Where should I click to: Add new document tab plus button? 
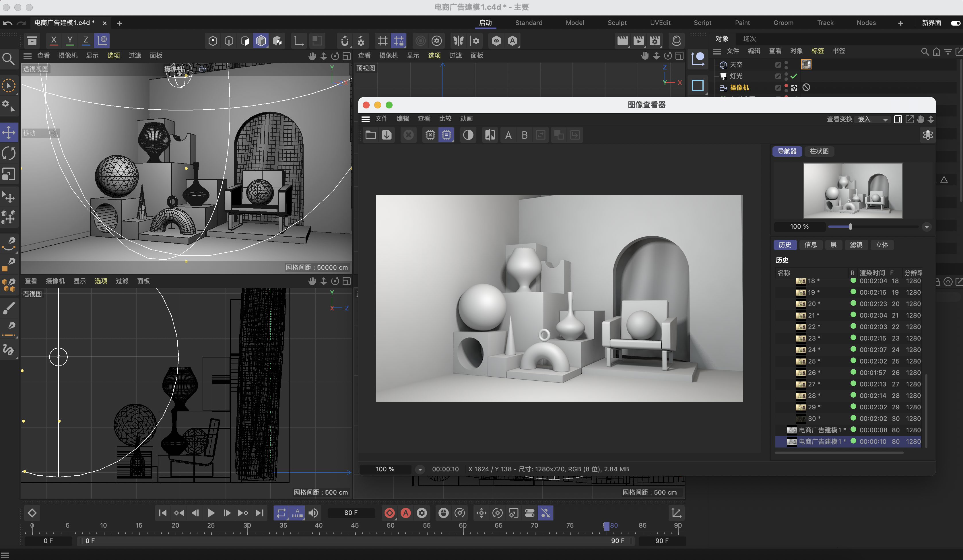120,23
